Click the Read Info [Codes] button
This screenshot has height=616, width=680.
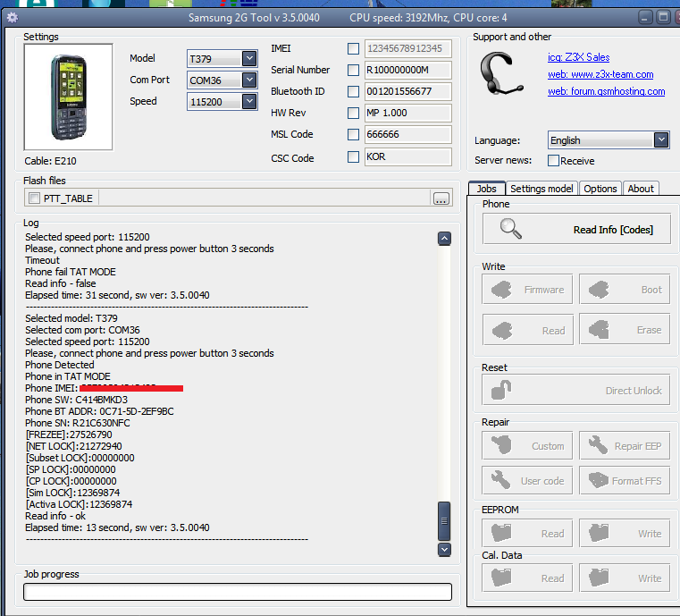(x=576, y=229)
